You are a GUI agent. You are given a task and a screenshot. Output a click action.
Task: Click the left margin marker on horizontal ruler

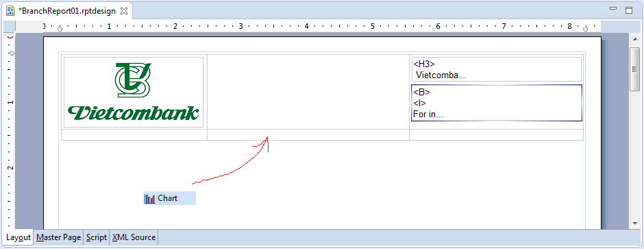[x=60, y=29]
